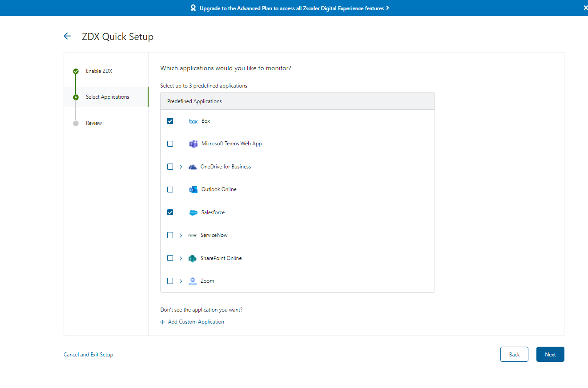Uncheck the Salesforce checkbox
588x388 pixels.
click(170, 212)
